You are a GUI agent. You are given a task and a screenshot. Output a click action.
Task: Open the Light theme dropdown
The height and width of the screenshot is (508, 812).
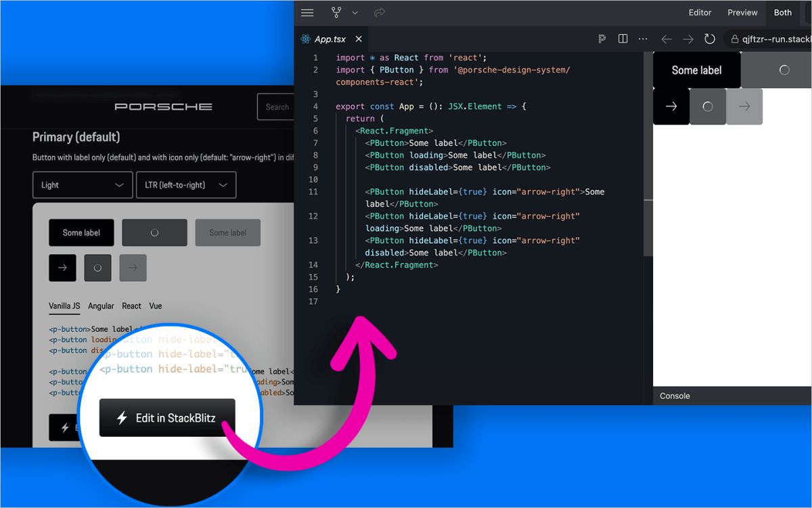tap(83, 185)
